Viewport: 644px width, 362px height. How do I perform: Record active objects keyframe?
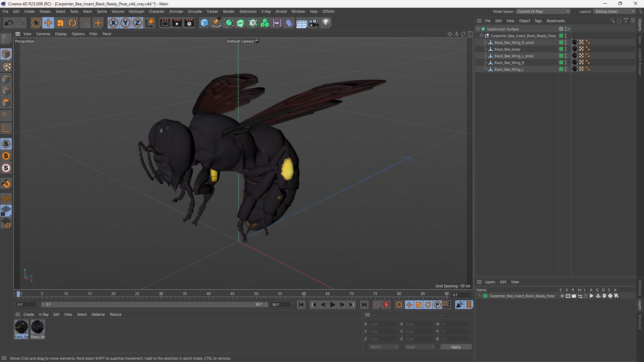(377, 305)
